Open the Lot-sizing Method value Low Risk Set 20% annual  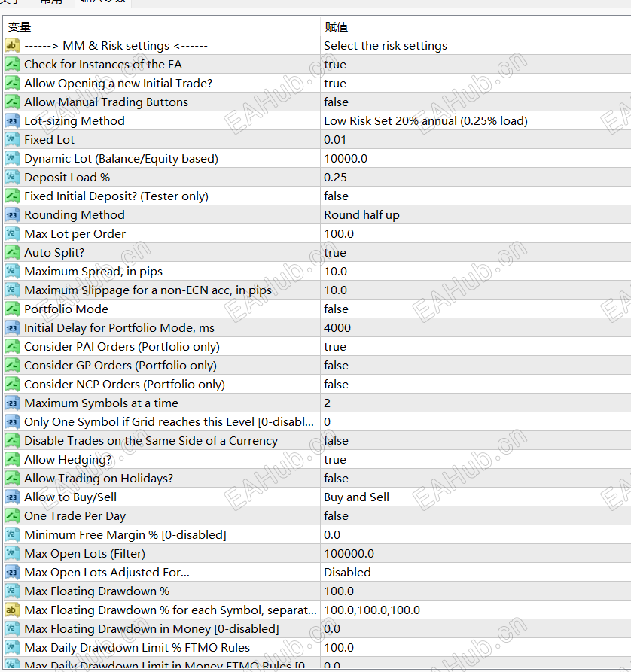425,121
